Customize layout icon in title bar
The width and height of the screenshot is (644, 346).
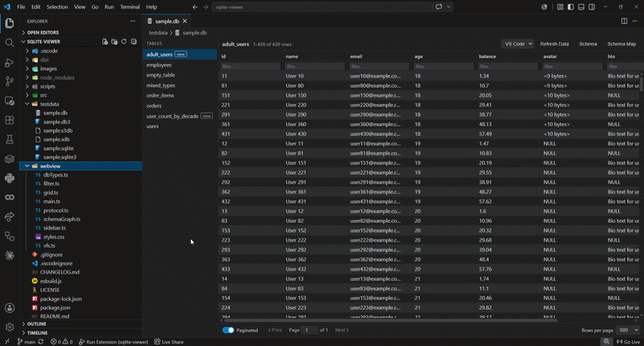coord(560,7)
